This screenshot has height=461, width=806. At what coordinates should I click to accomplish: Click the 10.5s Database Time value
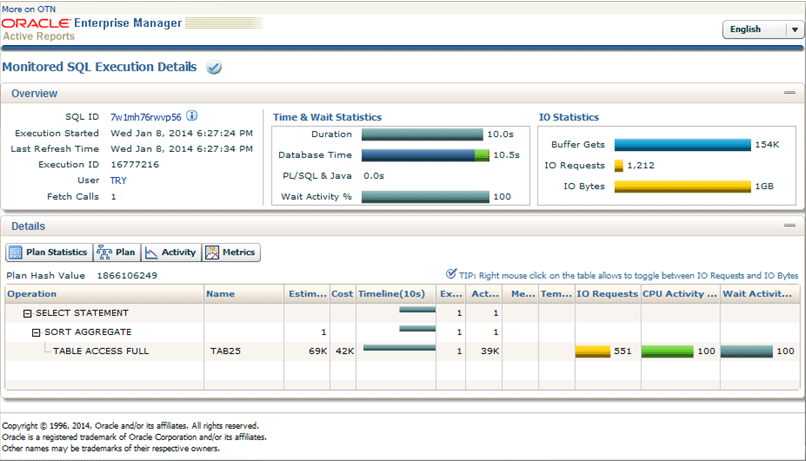click(x=506, y=155)
